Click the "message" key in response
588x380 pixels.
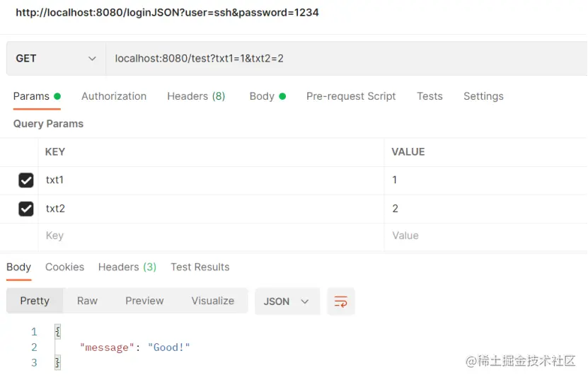[x=107, y=347]
